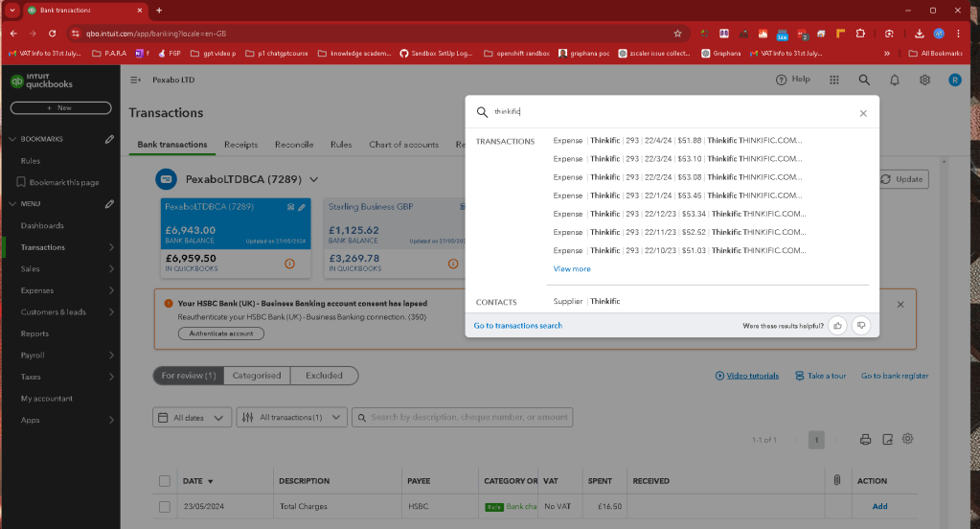Click the New button
This screenshot has width=980, height=529.
point(60,108)
